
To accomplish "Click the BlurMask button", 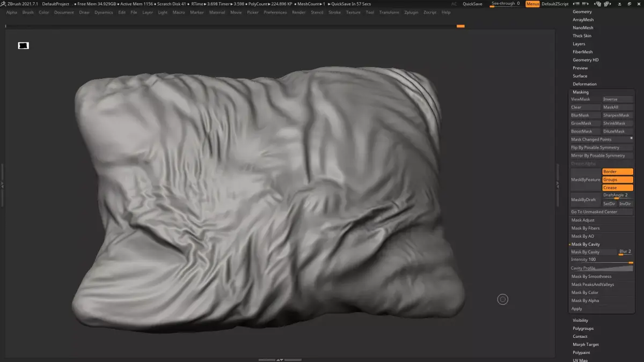I will (585, 115).
